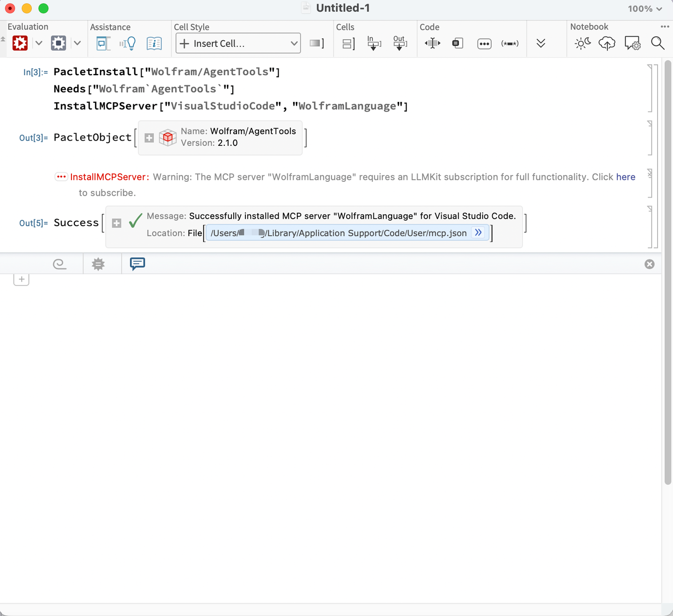
Task: Click the magnifying glass search icon
Action: click(x=658, y=43)
